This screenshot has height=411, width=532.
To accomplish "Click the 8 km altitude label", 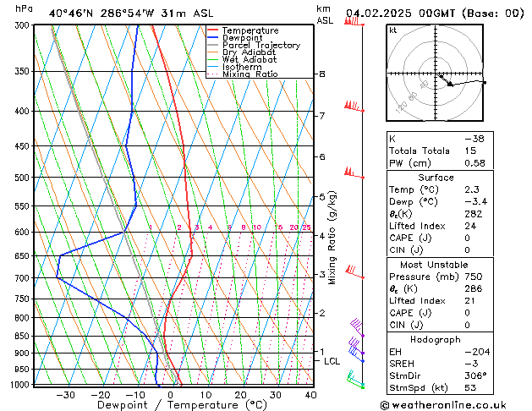I will pos(322,74).
